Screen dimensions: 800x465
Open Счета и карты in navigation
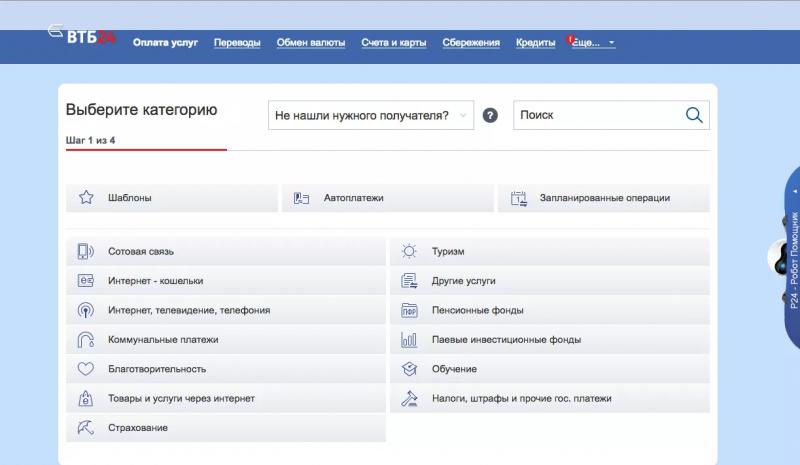tap(393, 42)
